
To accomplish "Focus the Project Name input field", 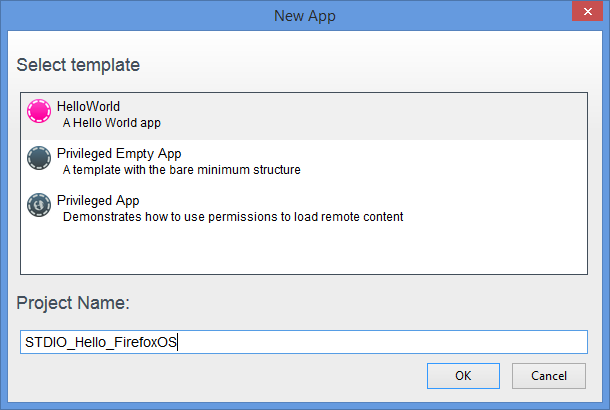I will pyautogui.click(x=304, y=342).
